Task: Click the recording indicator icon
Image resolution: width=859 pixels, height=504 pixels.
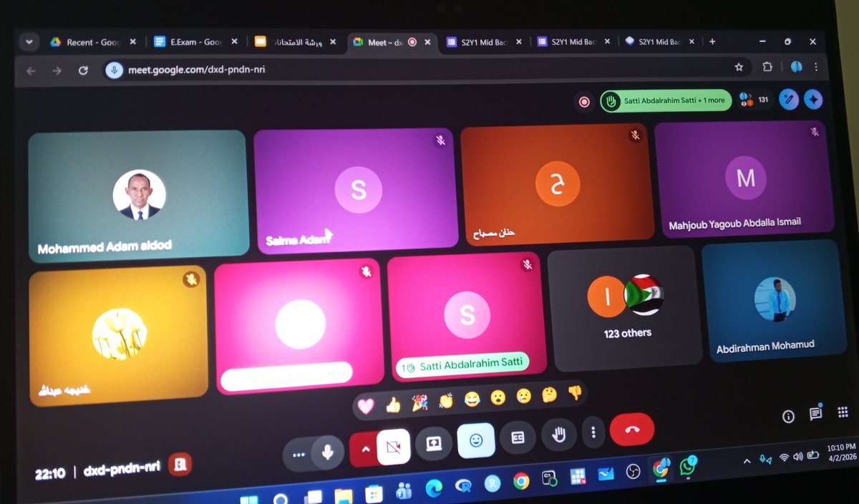Action: point(584,102)
